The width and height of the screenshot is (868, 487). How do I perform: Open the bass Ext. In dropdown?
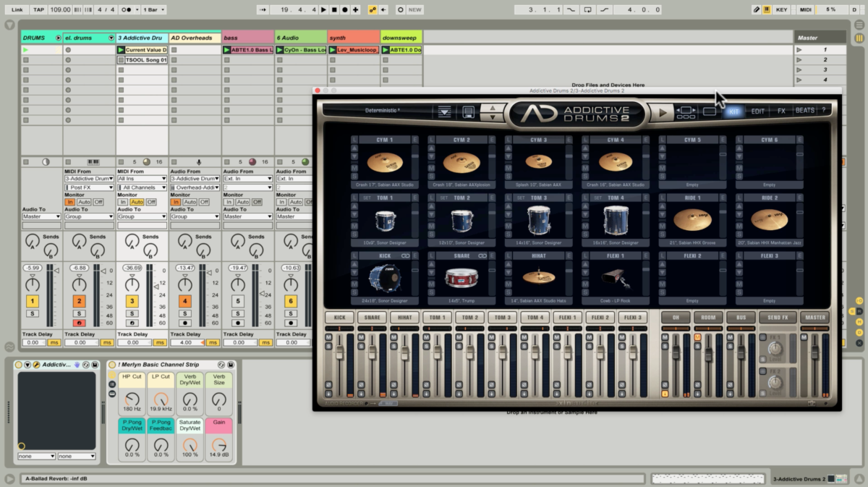(248, 178)
